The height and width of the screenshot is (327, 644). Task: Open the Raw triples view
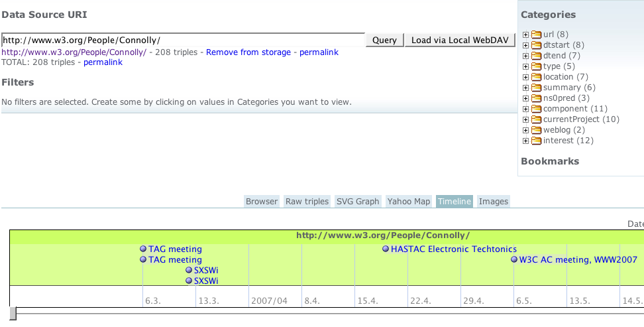307,202
